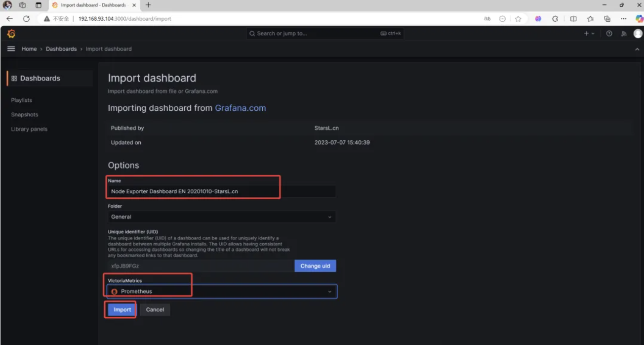
Task: Click Import dashboard breadcrumb text
Action: 109,49
